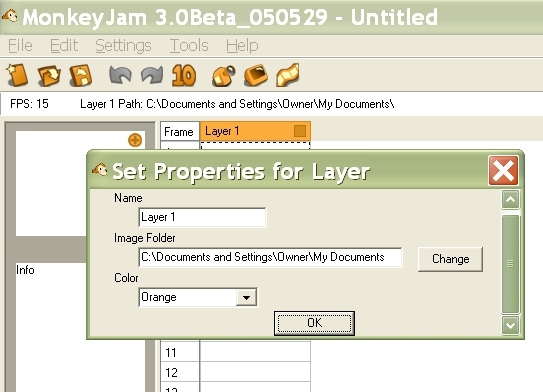Click the Layer 1 Path status text

click(x=237, y=104)
